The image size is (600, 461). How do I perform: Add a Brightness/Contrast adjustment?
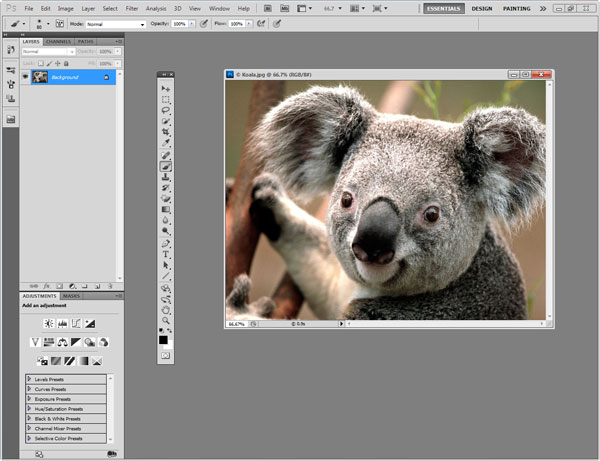47,324
